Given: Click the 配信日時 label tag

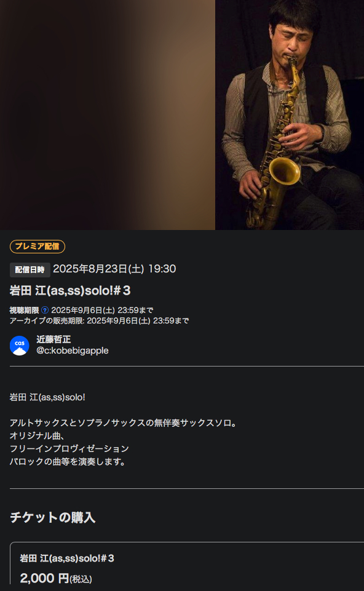Looking at the screenshot, I should click(x=30, y=269).
